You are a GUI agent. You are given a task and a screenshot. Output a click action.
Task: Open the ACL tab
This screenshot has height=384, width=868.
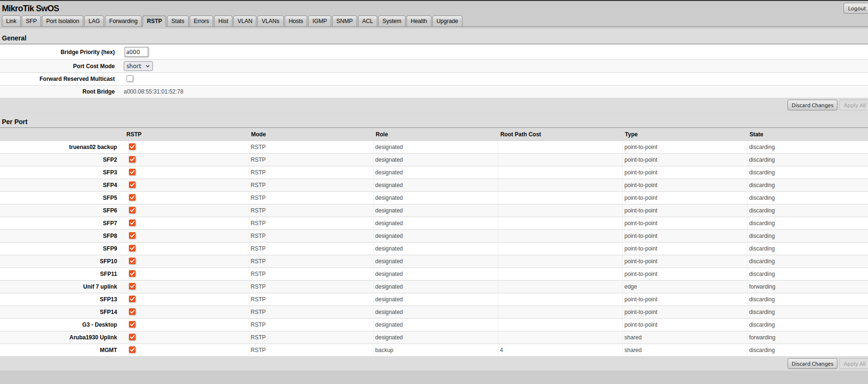coord(367,21)
